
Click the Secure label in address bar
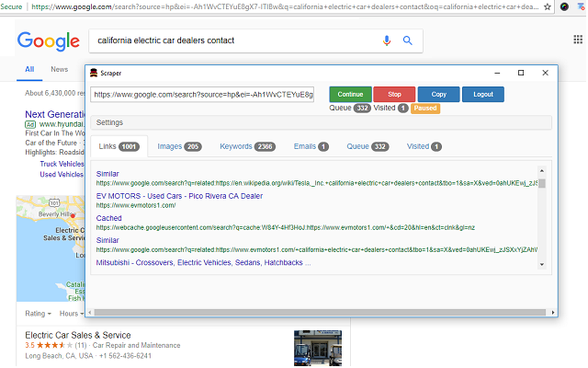coord(11,6)
